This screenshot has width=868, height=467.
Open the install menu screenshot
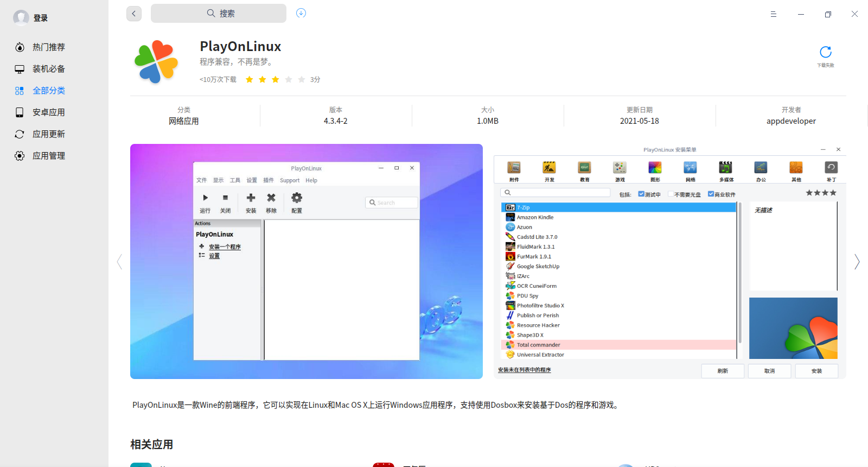point(669,261)
